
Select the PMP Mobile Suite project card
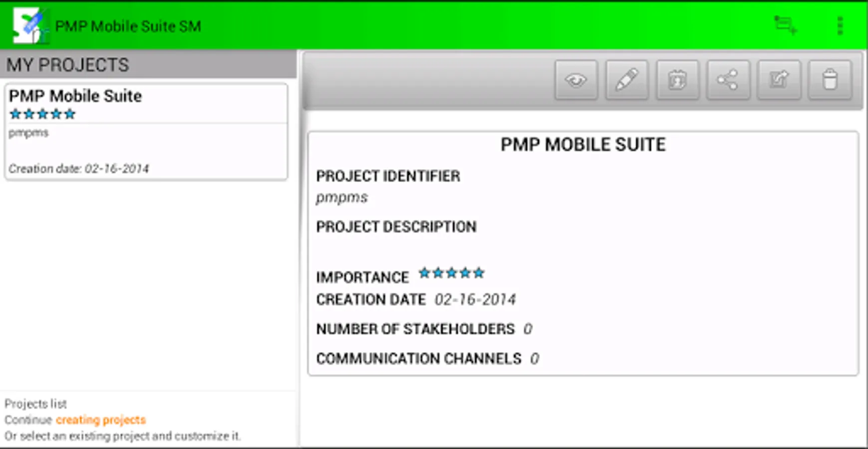tap(146, 132)
